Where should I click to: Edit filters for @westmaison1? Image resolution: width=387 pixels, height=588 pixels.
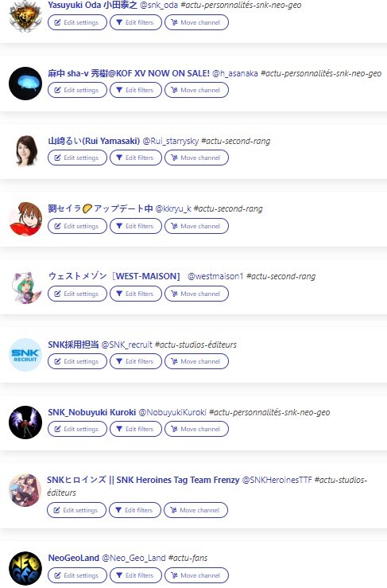(x=136, y=294)
